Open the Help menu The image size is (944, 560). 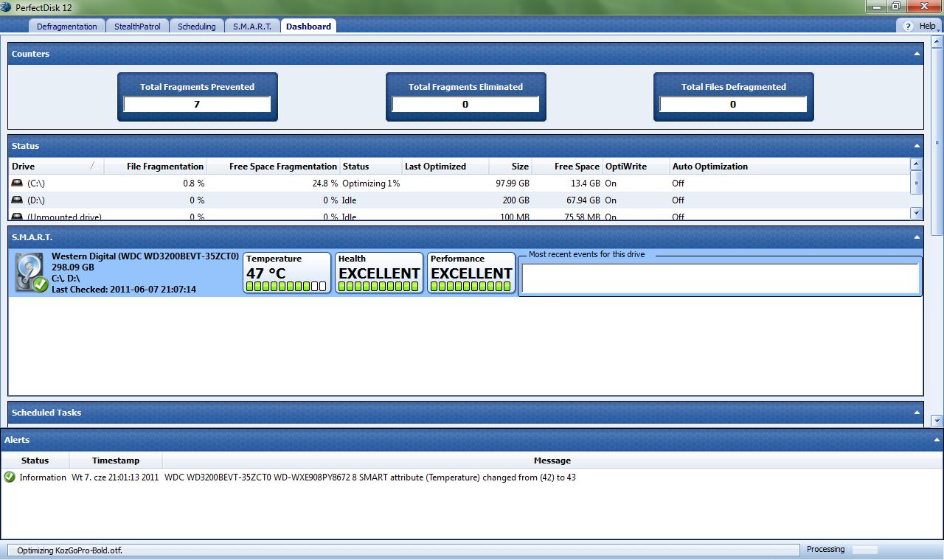(928, 26)
